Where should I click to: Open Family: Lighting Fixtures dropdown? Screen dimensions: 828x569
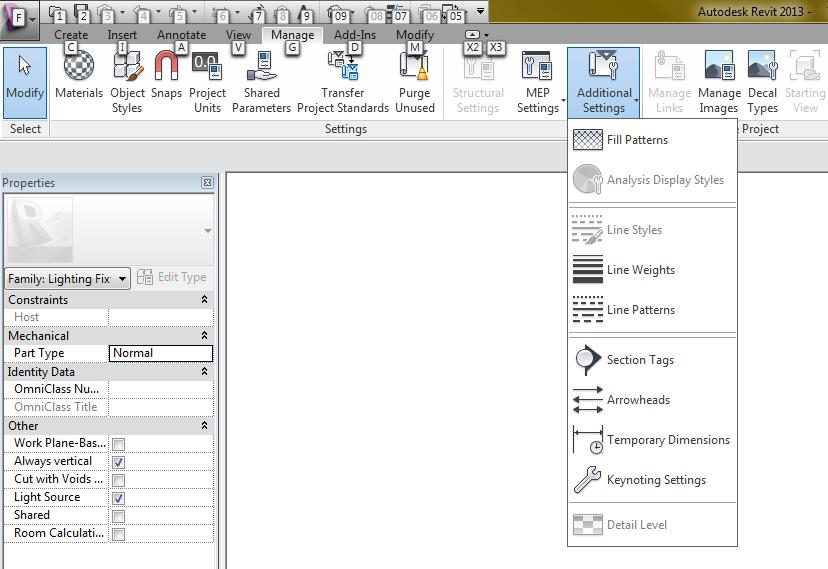(x=67, y=278)
